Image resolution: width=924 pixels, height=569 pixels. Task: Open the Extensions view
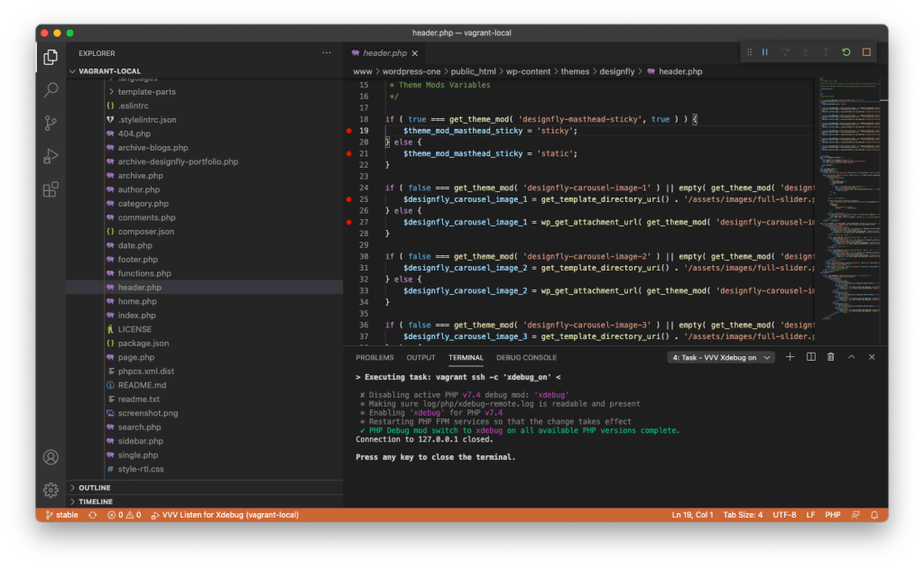coord(51,189)
